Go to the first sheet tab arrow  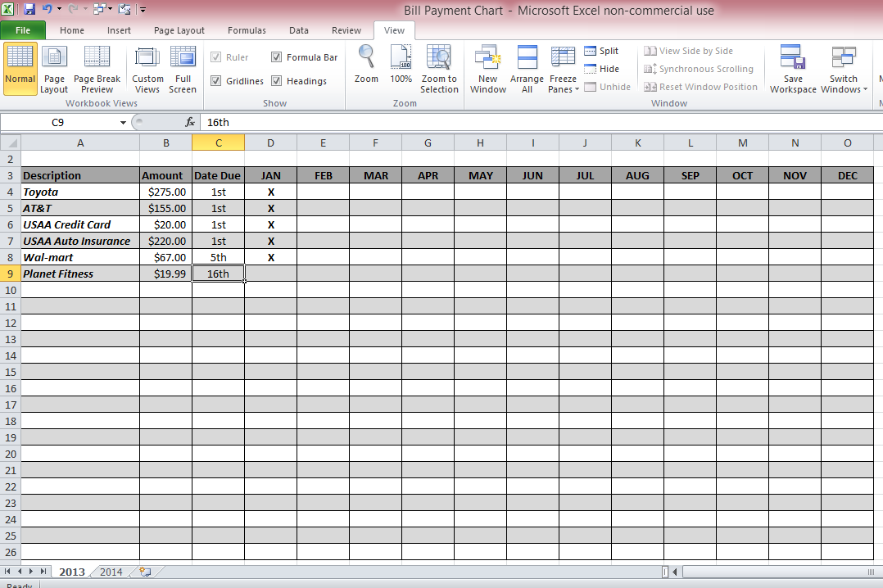(x=7, y=571)
